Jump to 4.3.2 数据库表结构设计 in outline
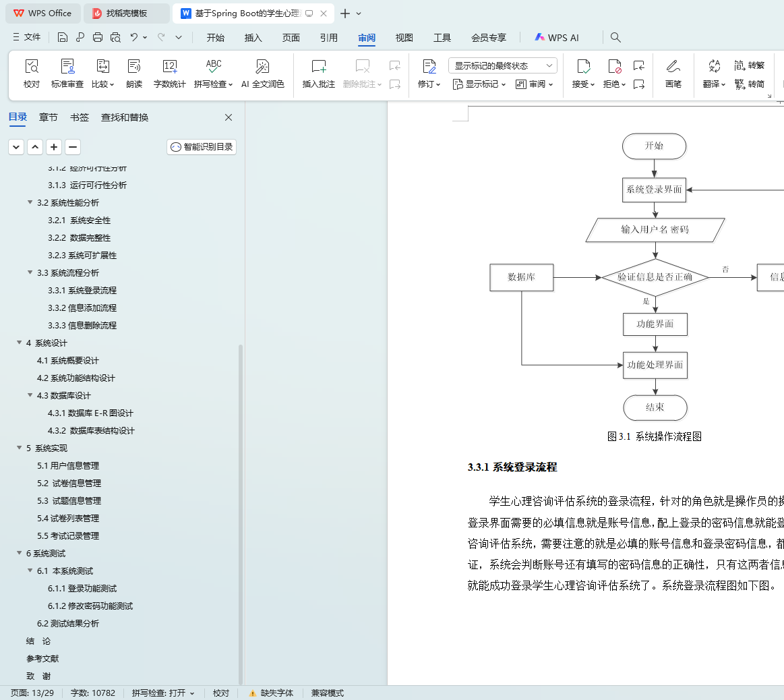784x700 pixels. (x=91, y=430)
